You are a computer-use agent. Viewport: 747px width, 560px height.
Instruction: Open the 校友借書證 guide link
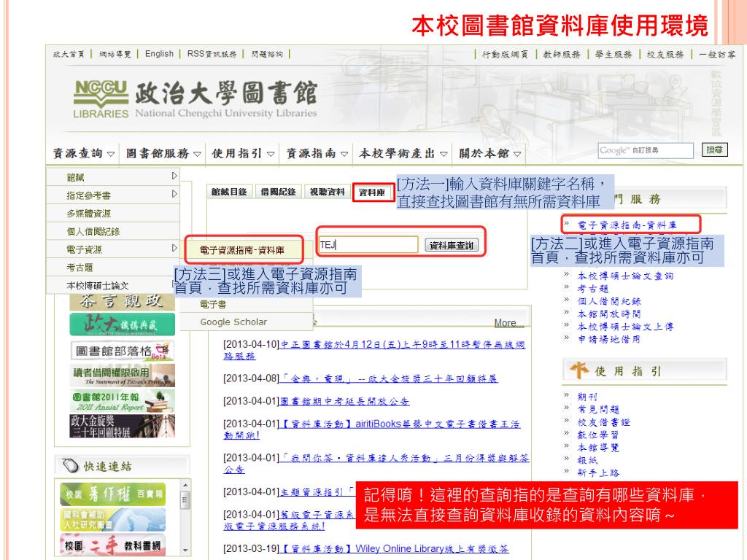(603, 422)
